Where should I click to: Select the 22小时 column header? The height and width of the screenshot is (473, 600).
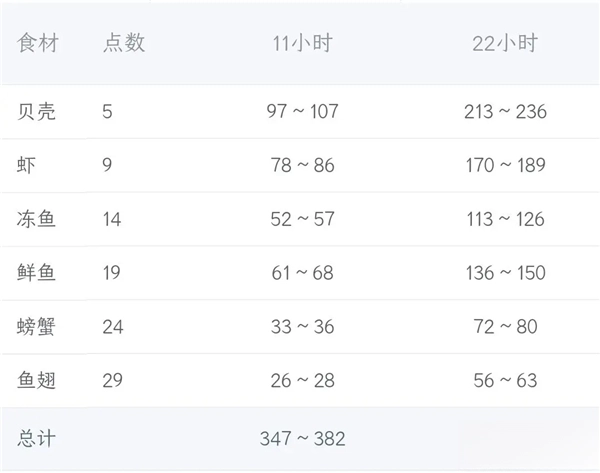(505, 43)
